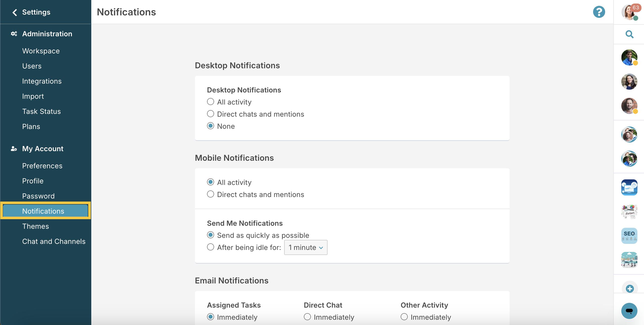The image size is (644, 325).
Task: Open Task Status settings
Action: coord(41,111)
